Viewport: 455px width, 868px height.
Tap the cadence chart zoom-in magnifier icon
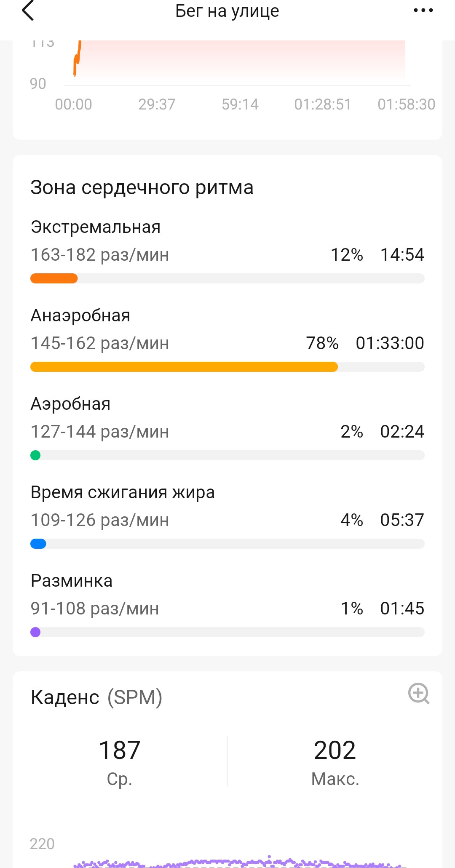(x=419, y=693)
